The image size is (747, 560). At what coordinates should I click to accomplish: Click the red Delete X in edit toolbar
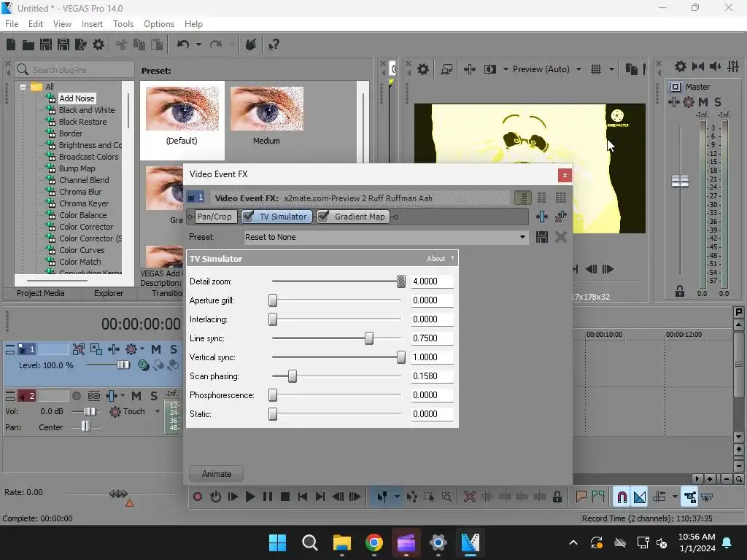[x=469, y=497]
